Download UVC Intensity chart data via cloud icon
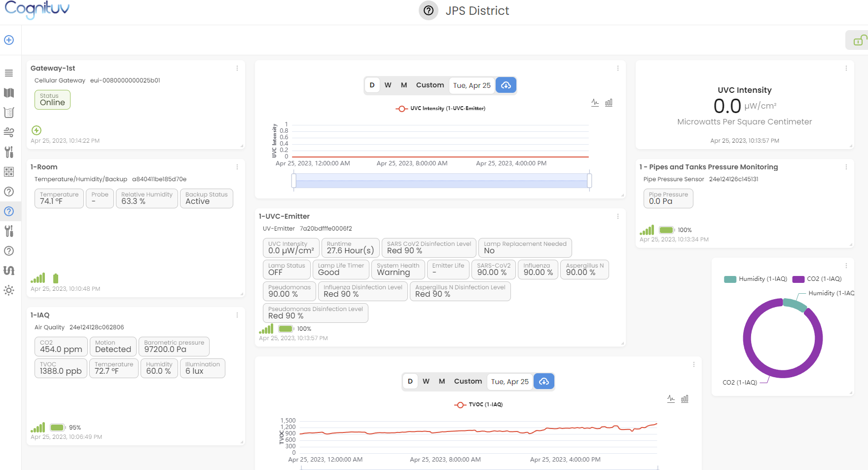The image size is (868, 470). coord(506,85)
